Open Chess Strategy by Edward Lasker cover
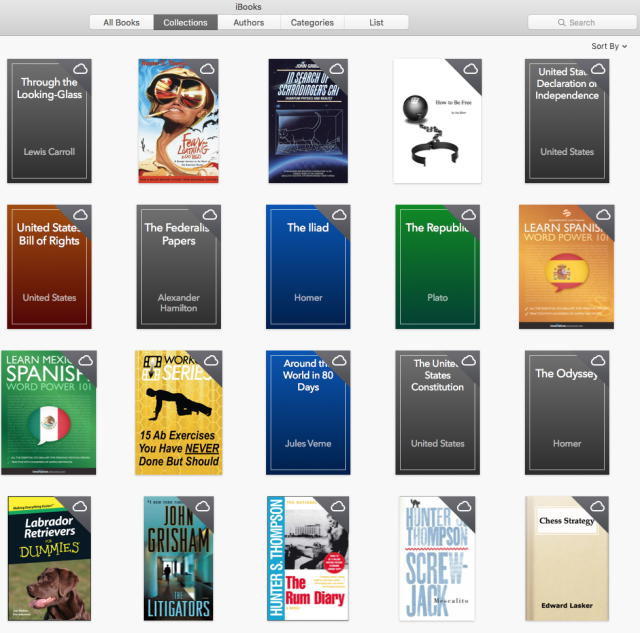 click(567, 558)
